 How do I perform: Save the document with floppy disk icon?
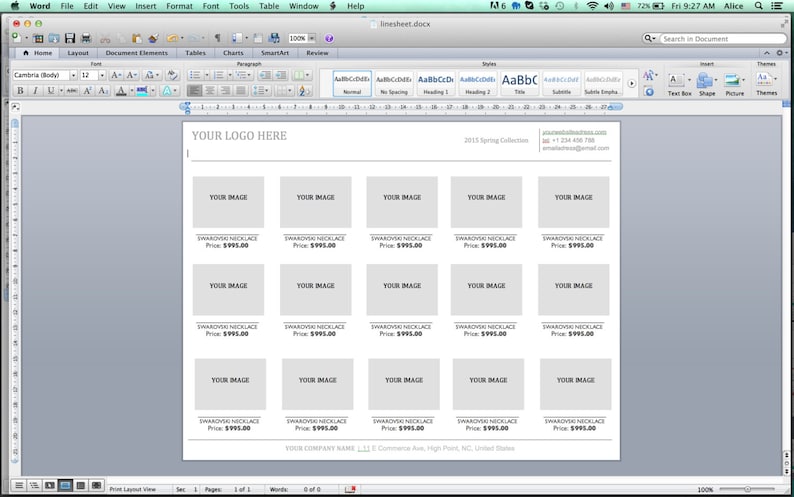click(x=70, y=38)
